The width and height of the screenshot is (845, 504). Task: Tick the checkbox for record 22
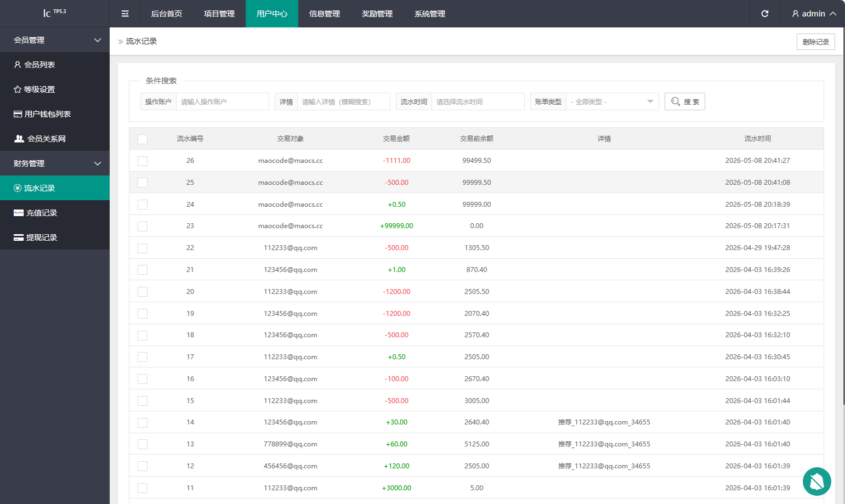pos(143,248)
